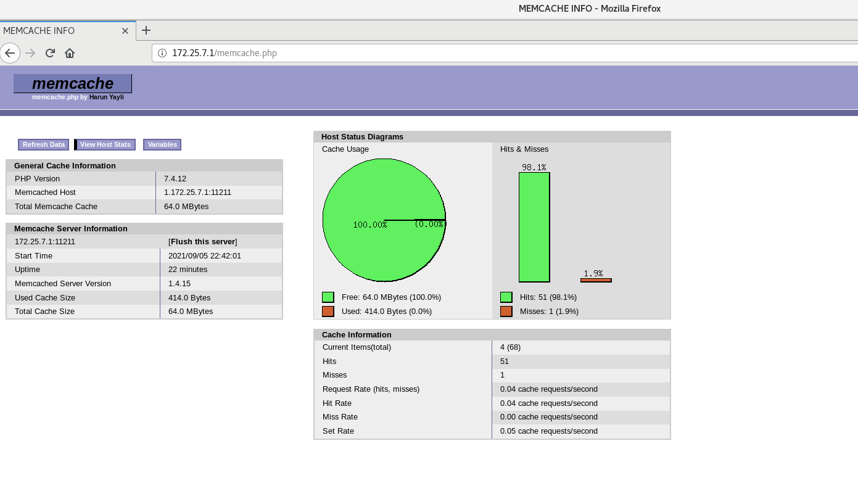Screen dimensions: 858x504
Task: Click the Total Memcache Cache label
Action: [56, 207]
